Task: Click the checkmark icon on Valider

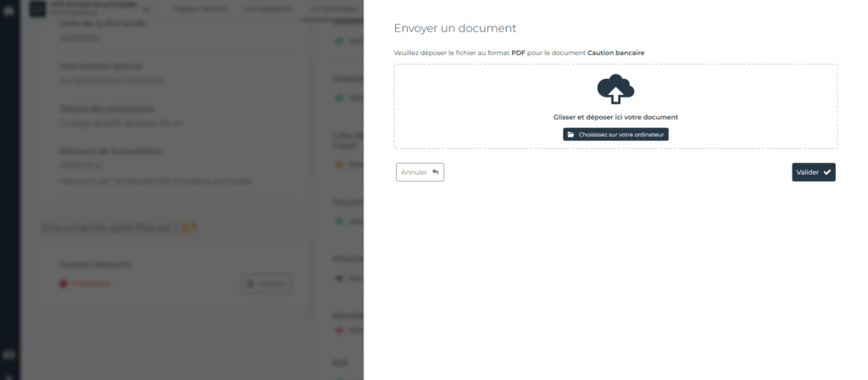Action: tap(827, 172)
